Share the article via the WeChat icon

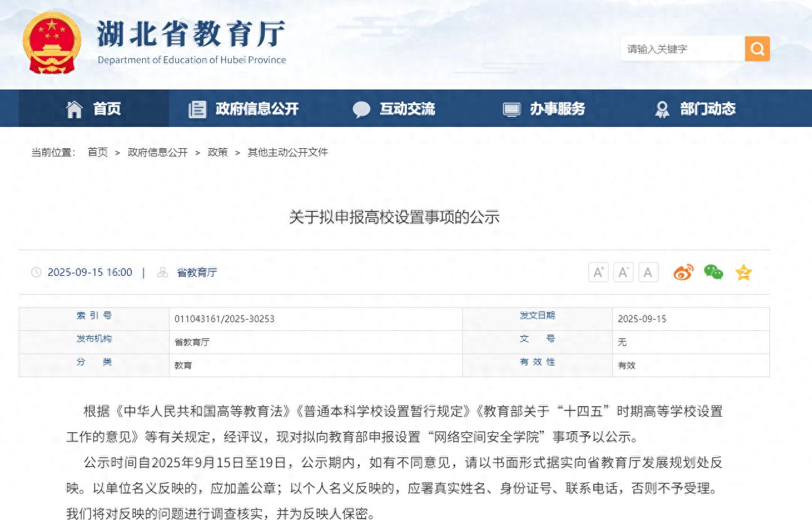coord(713,272)
